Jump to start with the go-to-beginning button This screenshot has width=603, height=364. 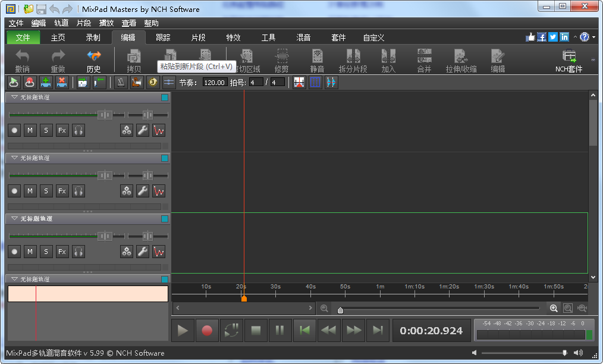[304, 331]
